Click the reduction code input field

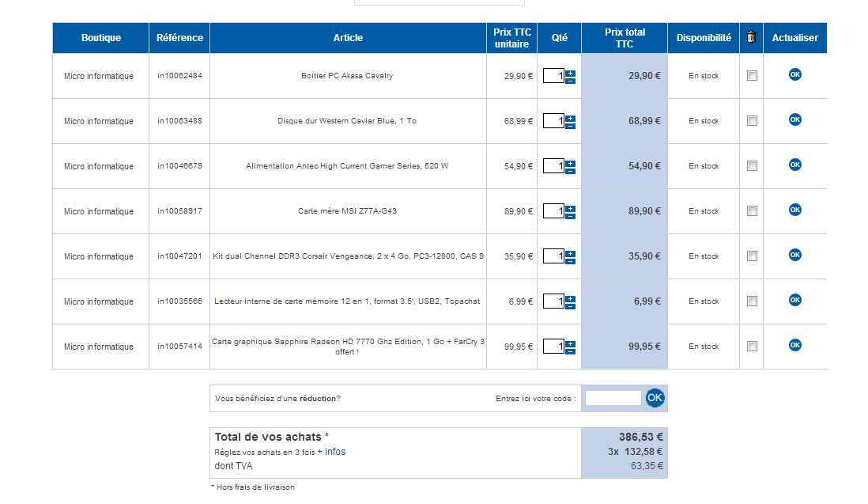(x=613, y=398)
